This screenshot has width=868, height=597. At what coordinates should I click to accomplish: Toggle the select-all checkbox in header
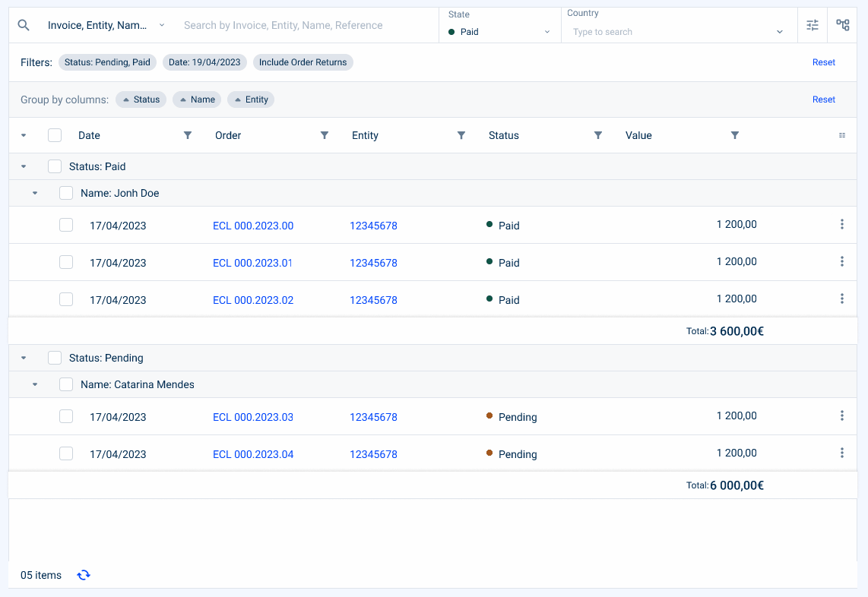[x=55, y=135]
